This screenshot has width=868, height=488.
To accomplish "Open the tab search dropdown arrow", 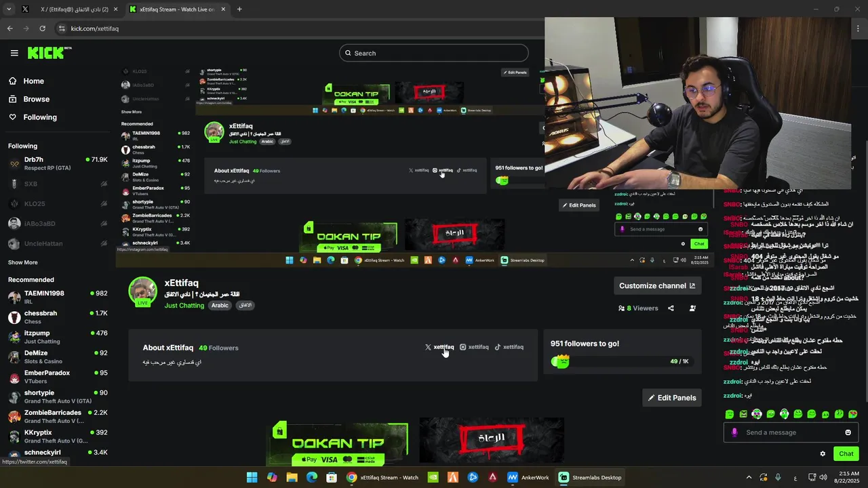I will [x=9, y=9].
